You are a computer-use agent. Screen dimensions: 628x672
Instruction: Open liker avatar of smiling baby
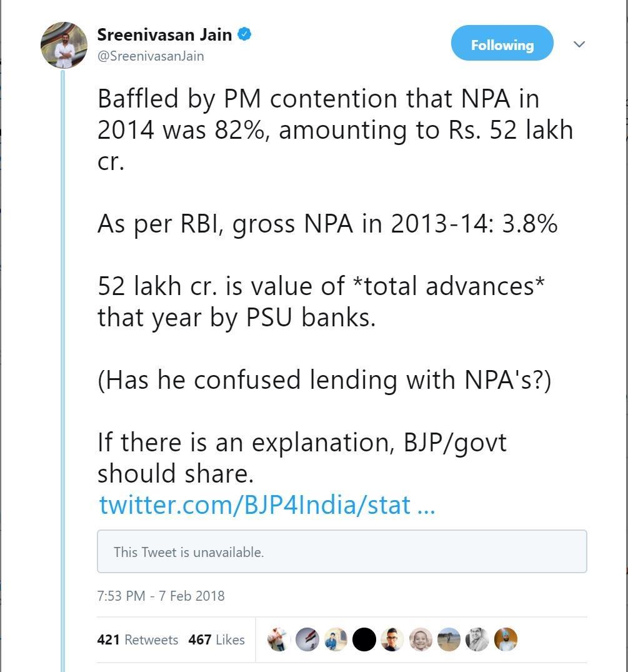[421, 639]
